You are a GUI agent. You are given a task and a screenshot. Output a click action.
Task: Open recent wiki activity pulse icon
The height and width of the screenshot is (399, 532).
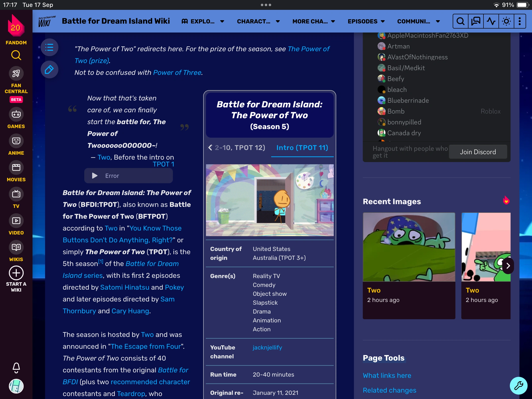[x=491, y=21]
